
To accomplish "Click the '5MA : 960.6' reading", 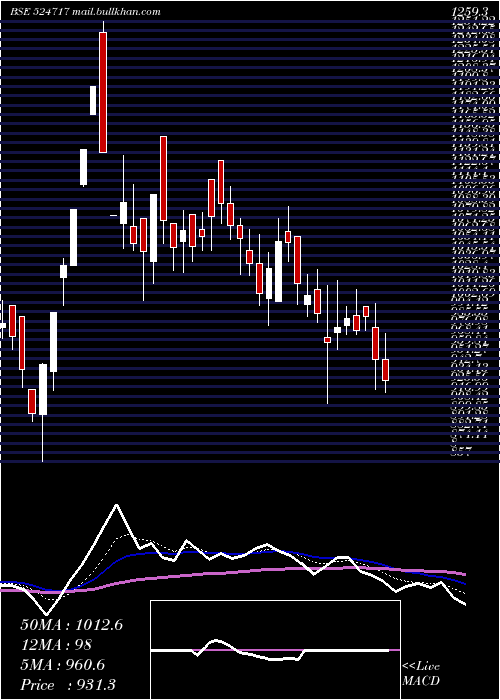I will click(62, 665).
